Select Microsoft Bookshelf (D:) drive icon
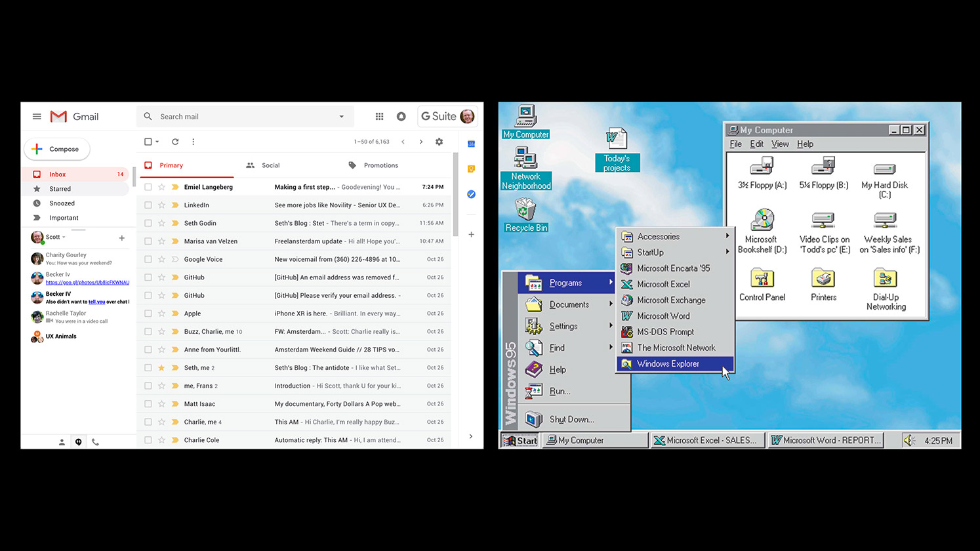980x551 pixels. pos(762,231)
